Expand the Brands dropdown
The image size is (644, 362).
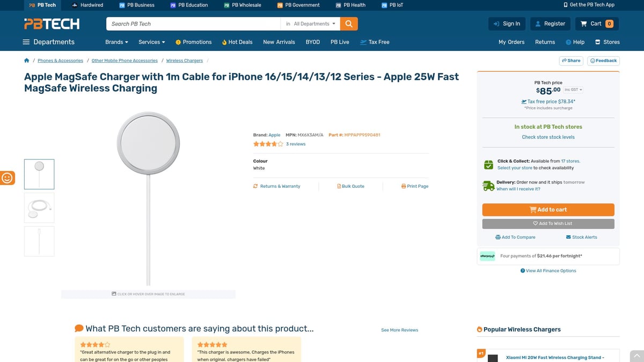pos(116,42)
